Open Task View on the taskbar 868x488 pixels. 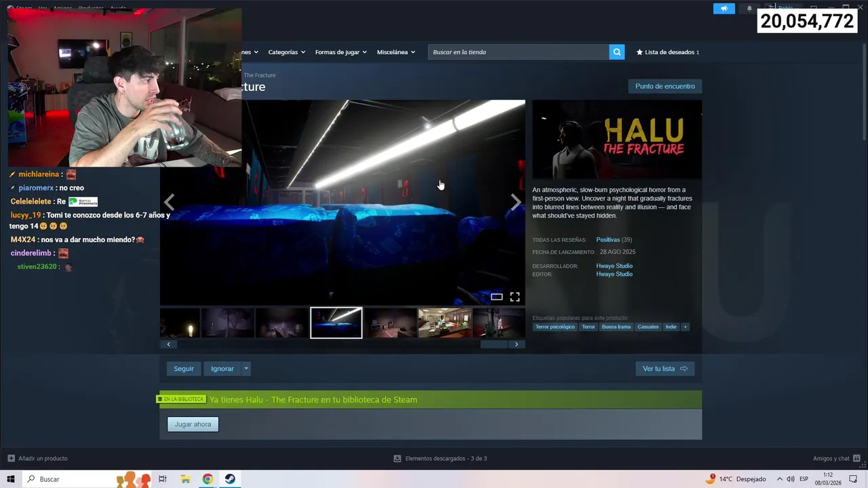(x=163, y=479)
